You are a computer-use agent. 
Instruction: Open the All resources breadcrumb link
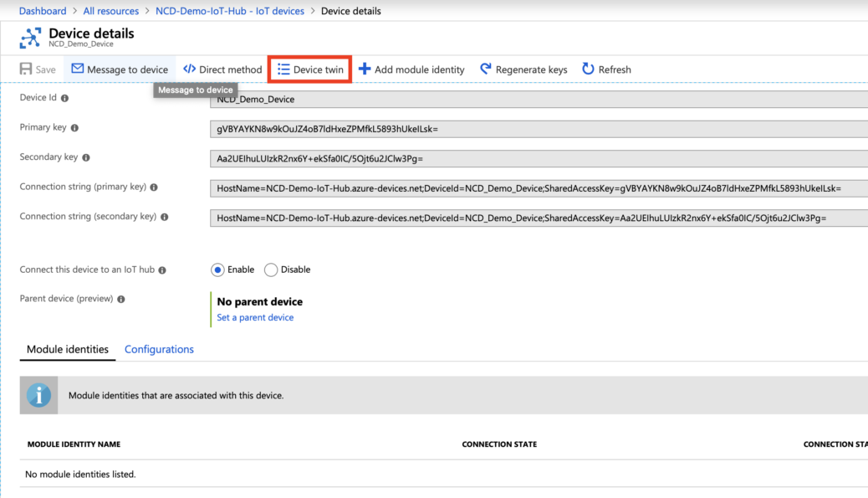tap(110, 10)
